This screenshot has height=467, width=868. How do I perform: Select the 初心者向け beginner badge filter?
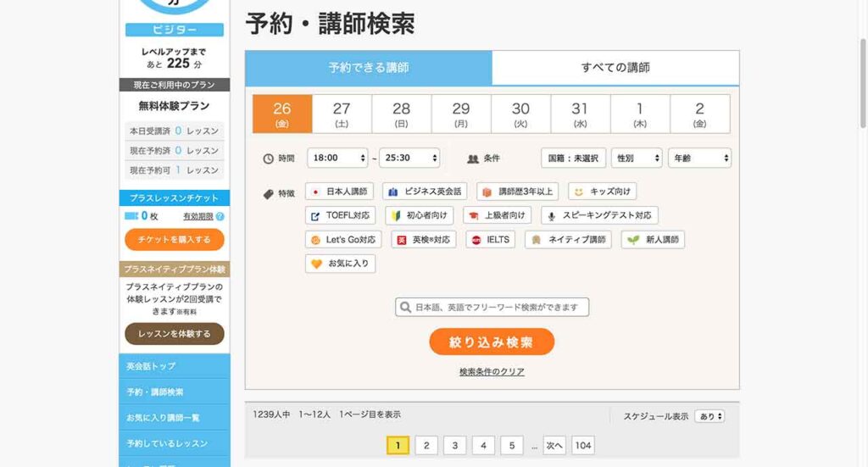tap(420, 215)
